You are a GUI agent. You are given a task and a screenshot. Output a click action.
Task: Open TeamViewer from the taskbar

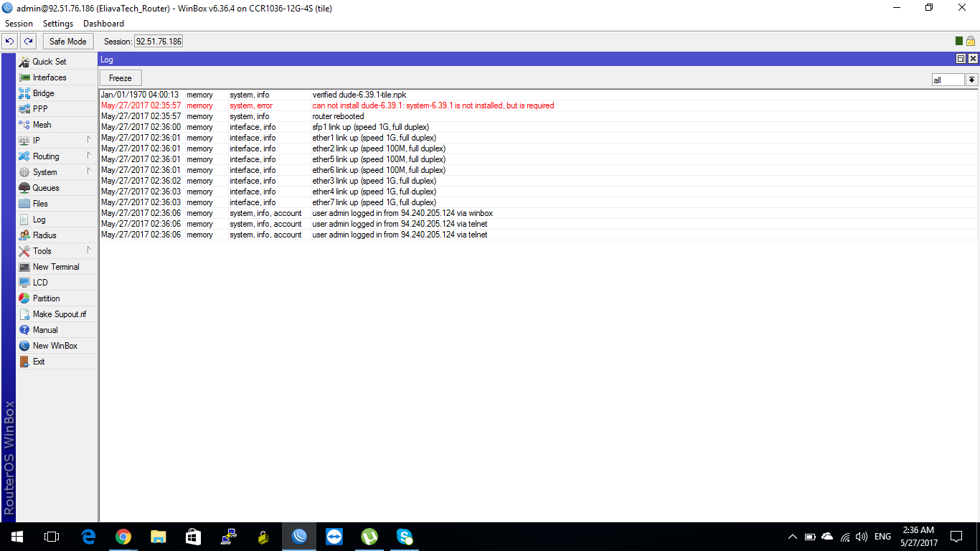(x=334, y=537)
